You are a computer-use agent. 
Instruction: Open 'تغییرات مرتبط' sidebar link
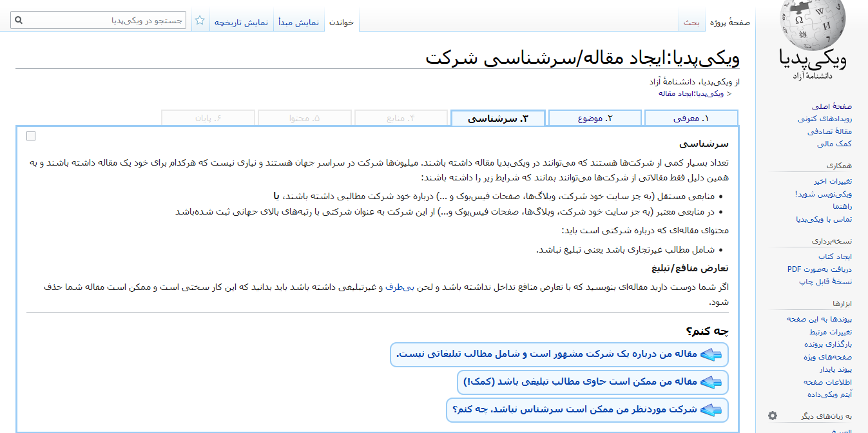coord(831,332)
